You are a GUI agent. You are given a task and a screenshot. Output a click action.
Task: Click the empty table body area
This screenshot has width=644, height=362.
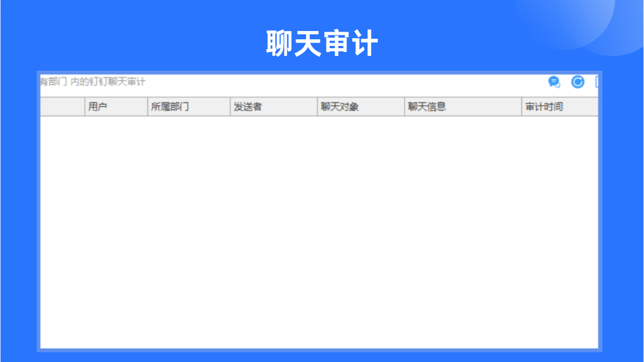pos(319,232)
